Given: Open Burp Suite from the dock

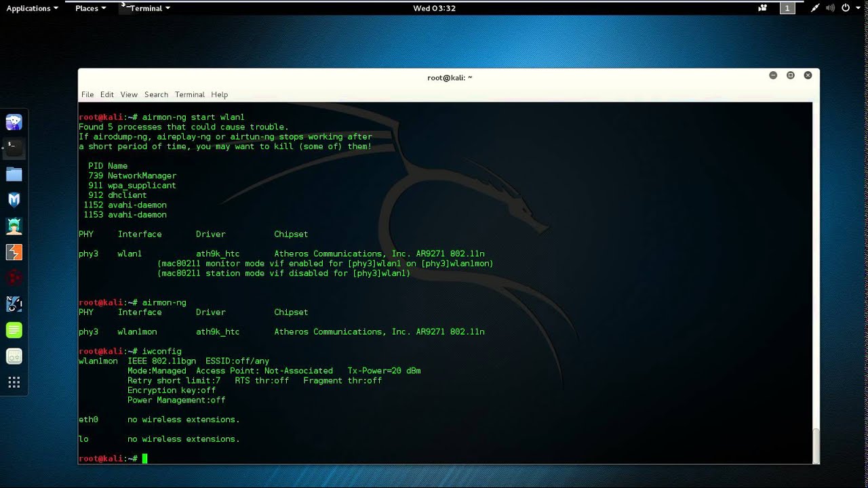Looking at the screenshot, I should 14,252.
